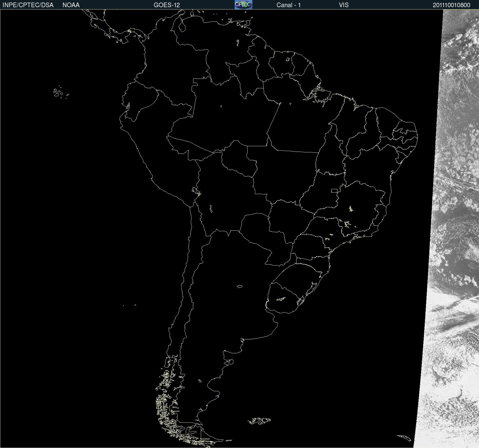479x448 pixels.
Task: Click the NOAA label in the header
Action: pos(71,5)
